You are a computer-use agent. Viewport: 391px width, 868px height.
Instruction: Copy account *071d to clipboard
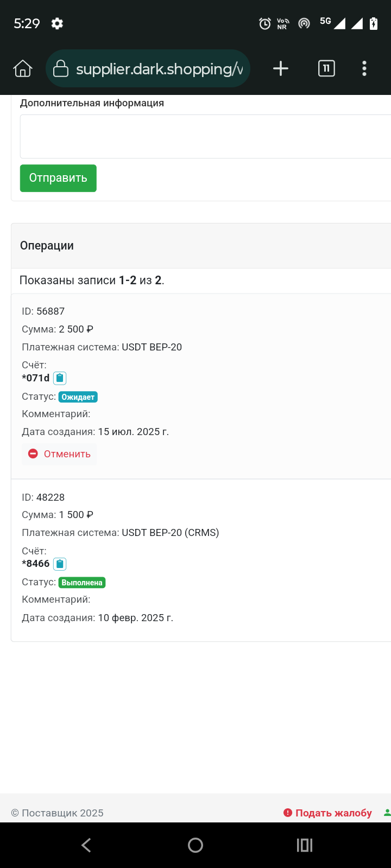pos(60,378)
